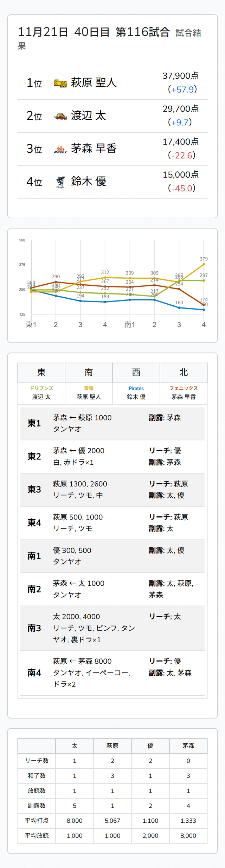
Task: Click the Phoenix logo beside 茅森 早香
Action: click(x=60, y=149)
